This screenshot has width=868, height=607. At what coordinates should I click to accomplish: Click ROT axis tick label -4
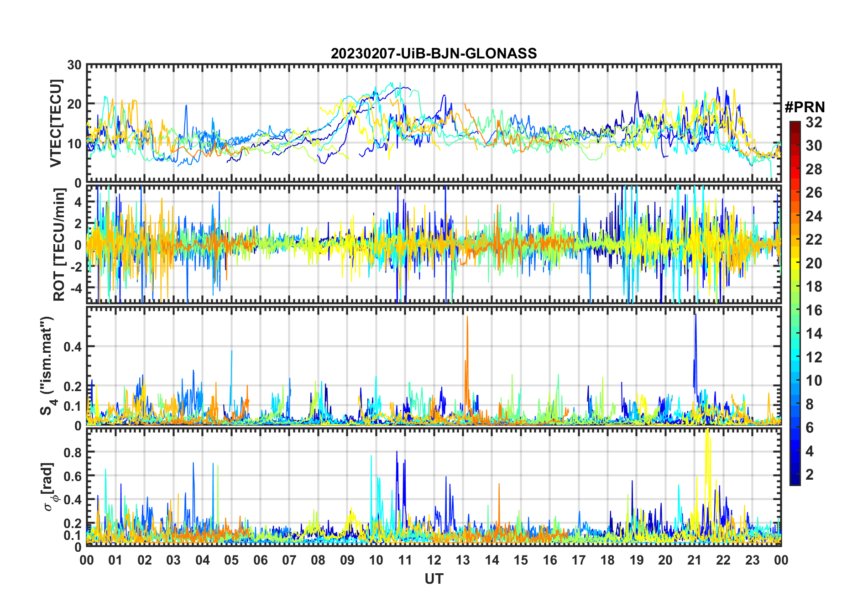76,288
